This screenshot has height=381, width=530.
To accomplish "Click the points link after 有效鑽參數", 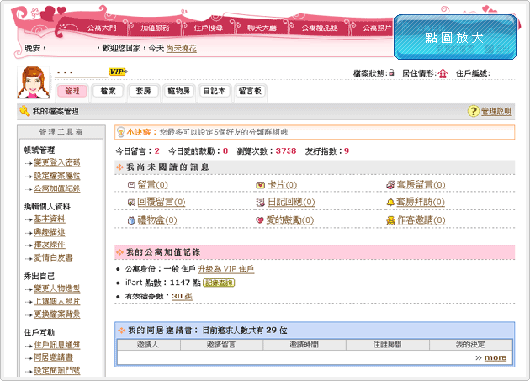I will tap(182, 296).
